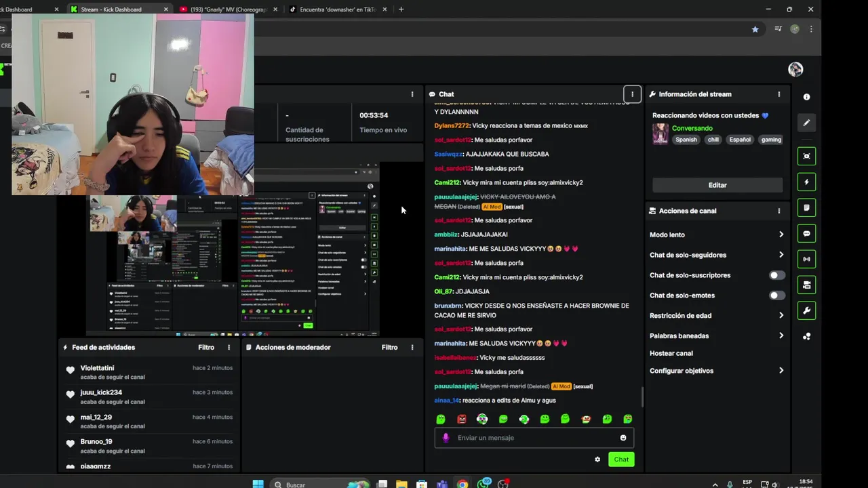Toggle the document/note panel icon in sidebar

806,207
